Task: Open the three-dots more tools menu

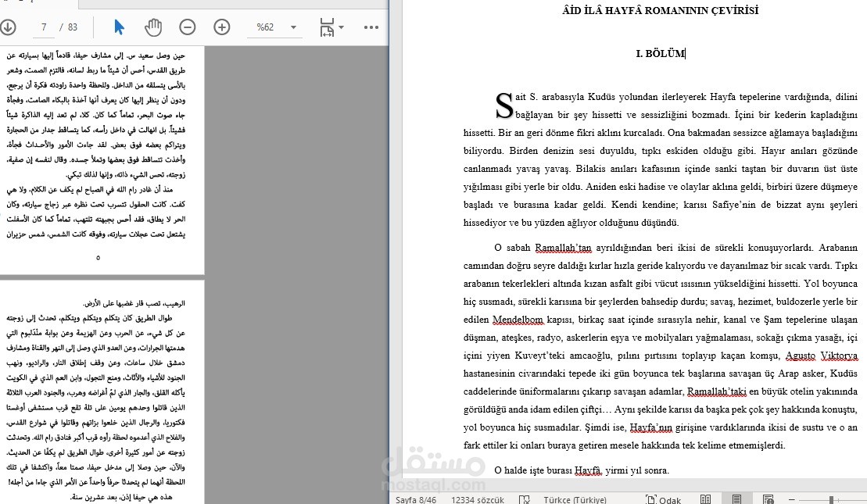Action: pos(371,27)
